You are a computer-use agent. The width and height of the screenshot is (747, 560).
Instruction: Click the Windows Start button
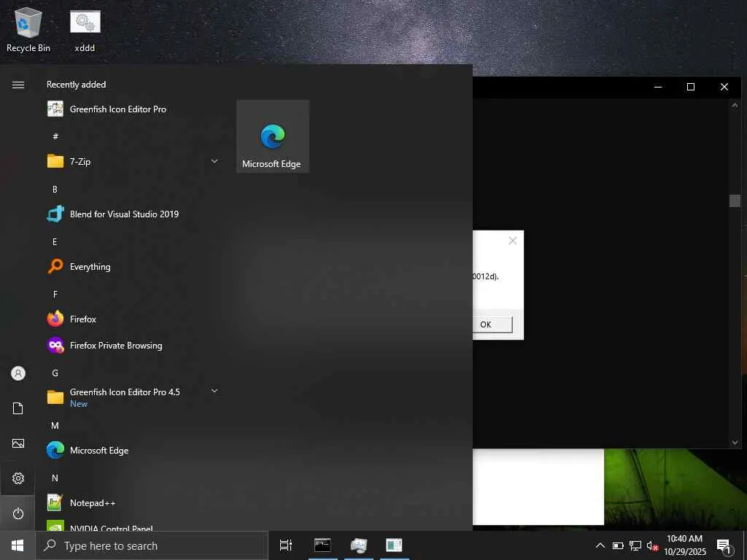(x=18, y=545)
